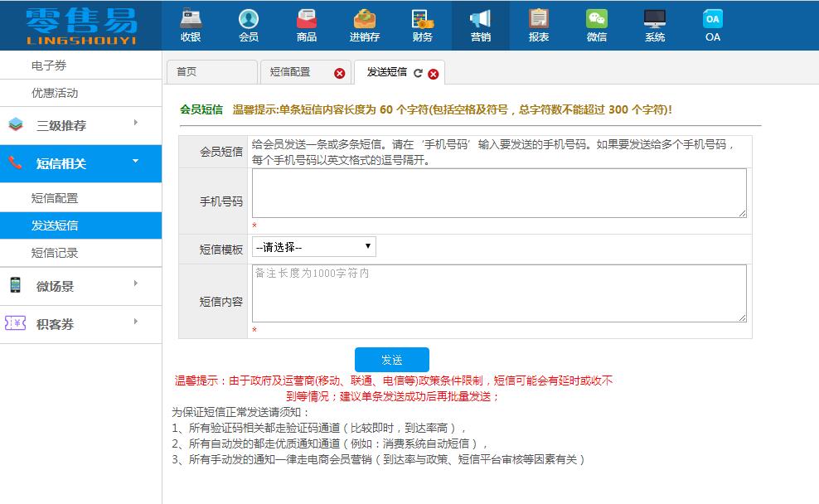Screen dimensions: 819x504
Task: Click inside the 手机号码 phone number field
Action: [497, 195]
